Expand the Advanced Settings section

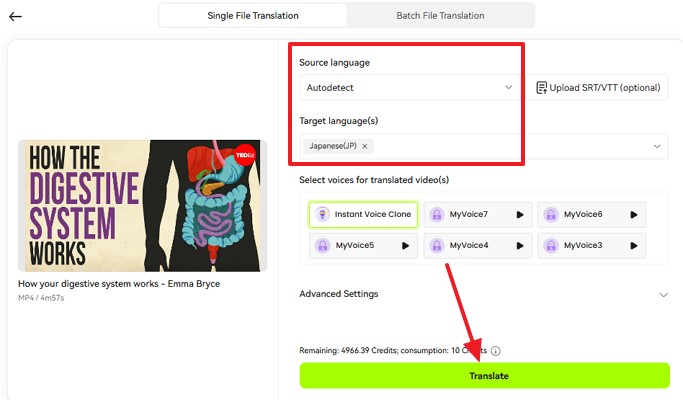pyautogui.click(x=663, y=295)
